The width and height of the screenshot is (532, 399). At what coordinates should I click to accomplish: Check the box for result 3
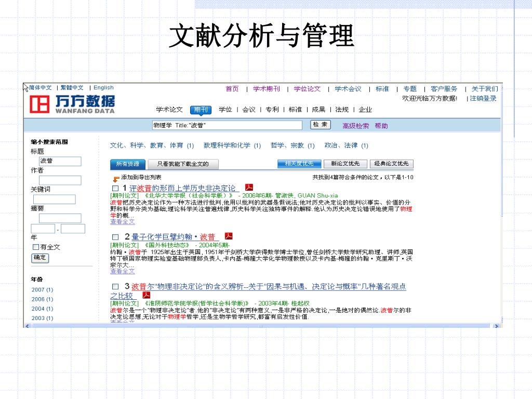(115, 286)
